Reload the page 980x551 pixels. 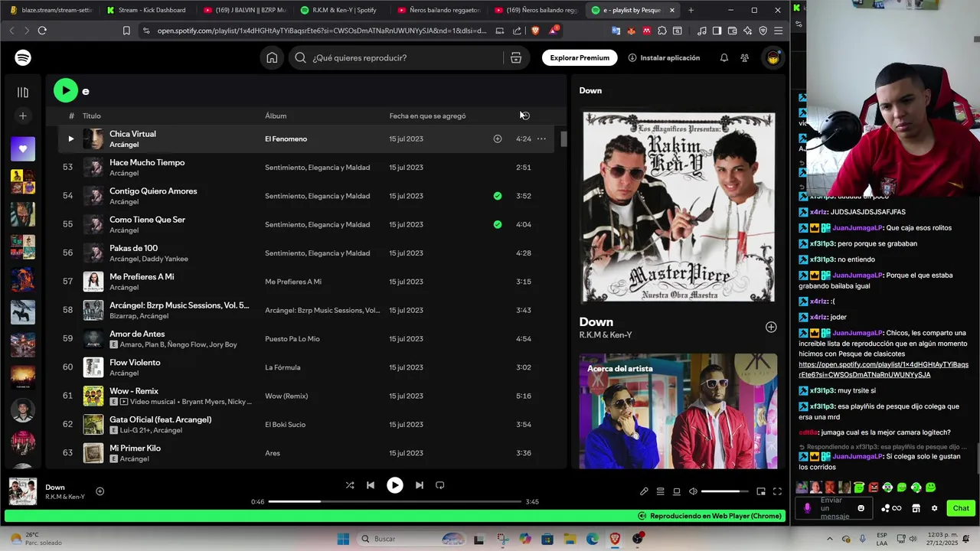(42, 31)
